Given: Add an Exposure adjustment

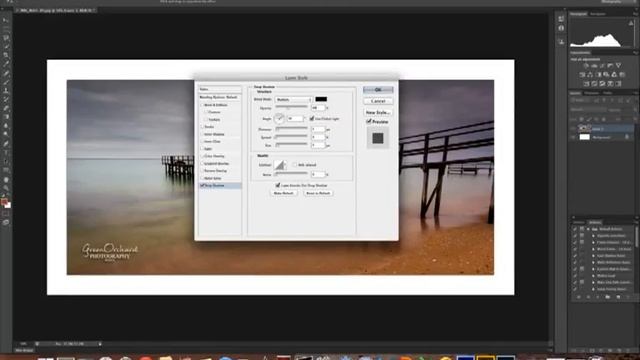Looking at the screenshot, I should (610, 66).
